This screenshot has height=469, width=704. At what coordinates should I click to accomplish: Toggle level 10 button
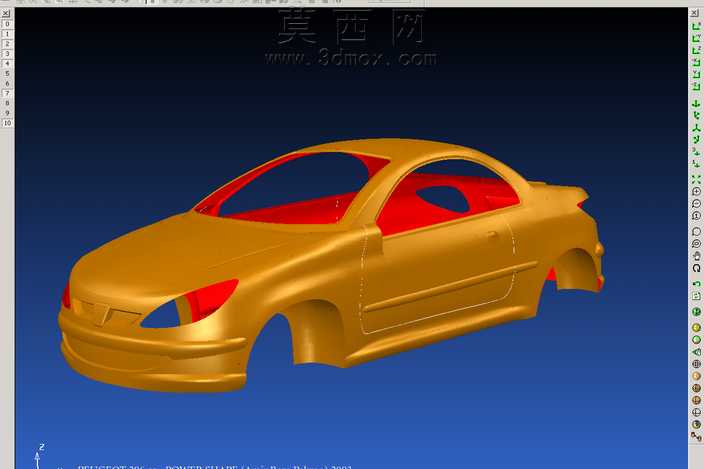(x=7, y=123)
